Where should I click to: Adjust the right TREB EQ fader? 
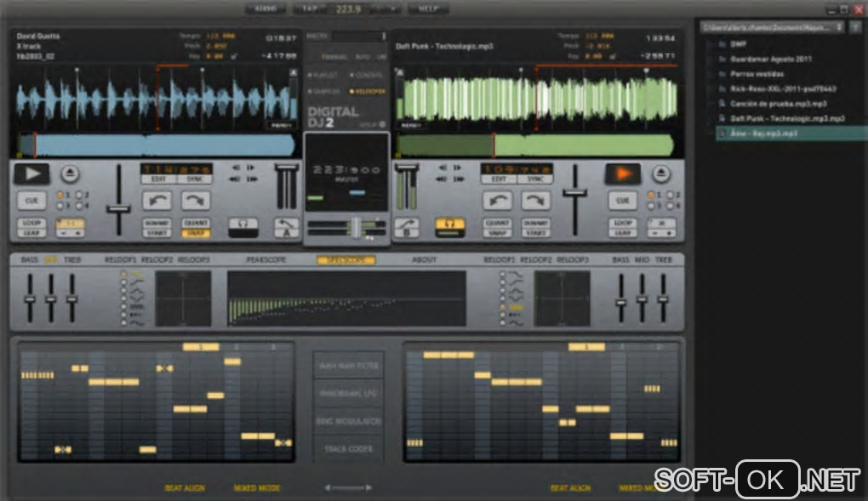point(663,299)
